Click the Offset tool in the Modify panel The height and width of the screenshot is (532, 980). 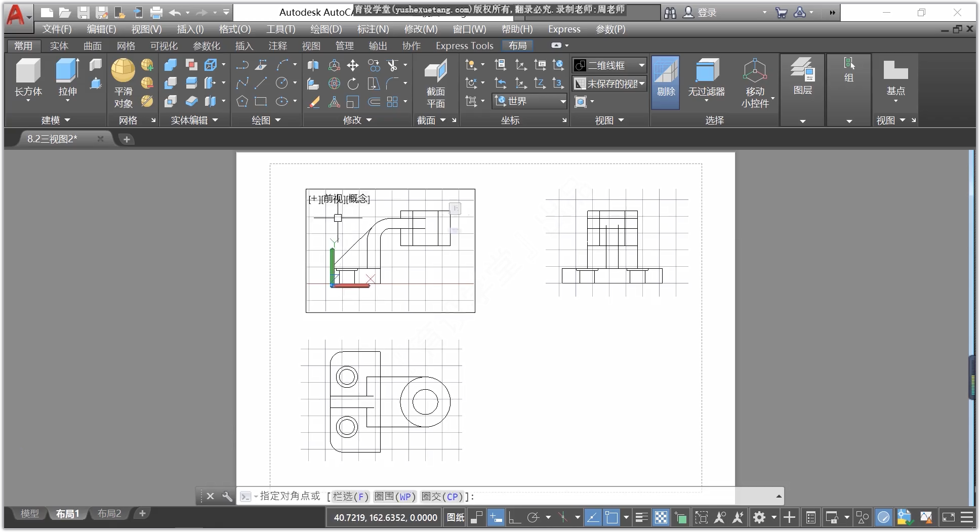[x=374, y=102]
